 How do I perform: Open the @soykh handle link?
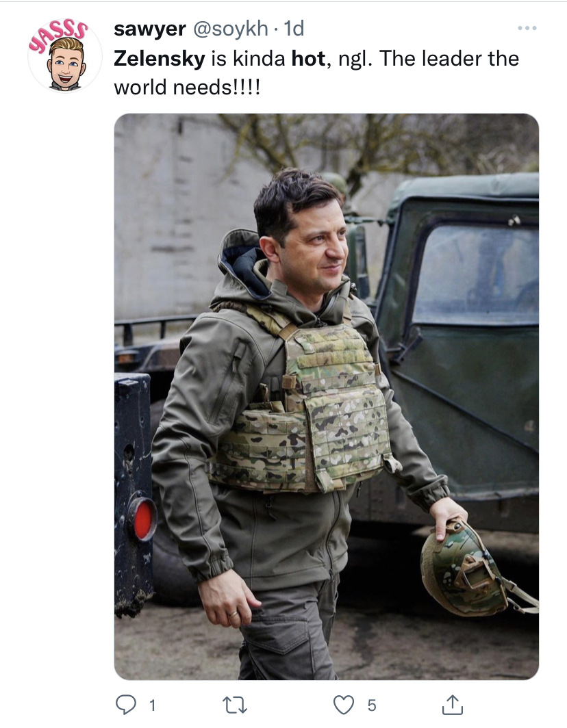click(x=230, y=29)
